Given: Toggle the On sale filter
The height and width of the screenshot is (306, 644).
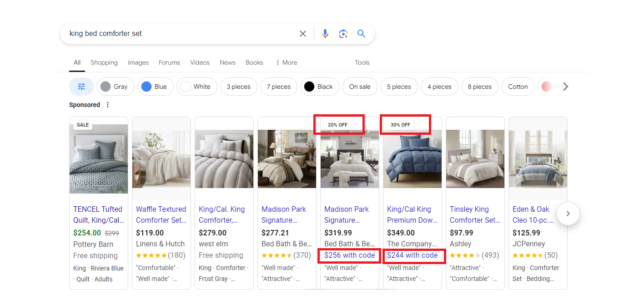Looking at the screenshot, I should [x=360, y=86].
